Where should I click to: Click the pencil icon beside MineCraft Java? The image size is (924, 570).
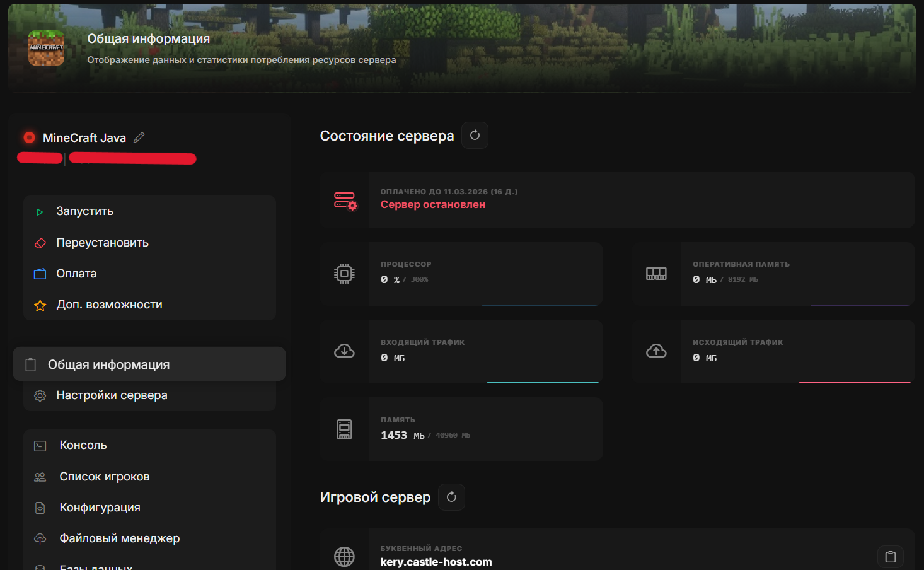(x=139, y=137)
